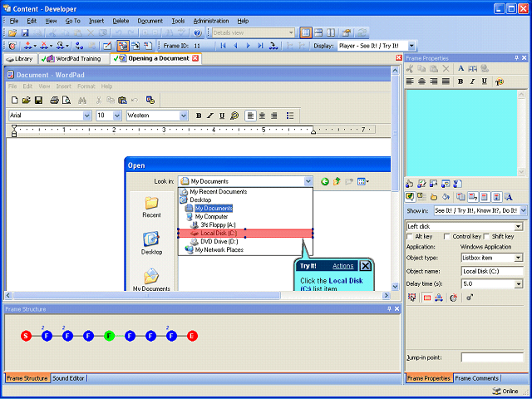Screen dimensions: 532x399
Task: Switch to the WordPad Training tab
Action: click(x=74, y=59)
